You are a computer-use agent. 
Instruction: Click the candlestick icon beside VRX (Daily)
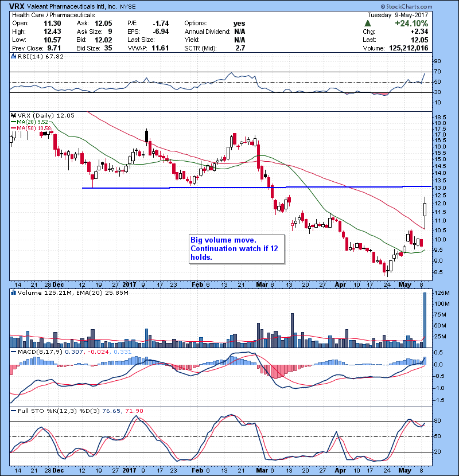pyautogui.click(x=14, y=115)
